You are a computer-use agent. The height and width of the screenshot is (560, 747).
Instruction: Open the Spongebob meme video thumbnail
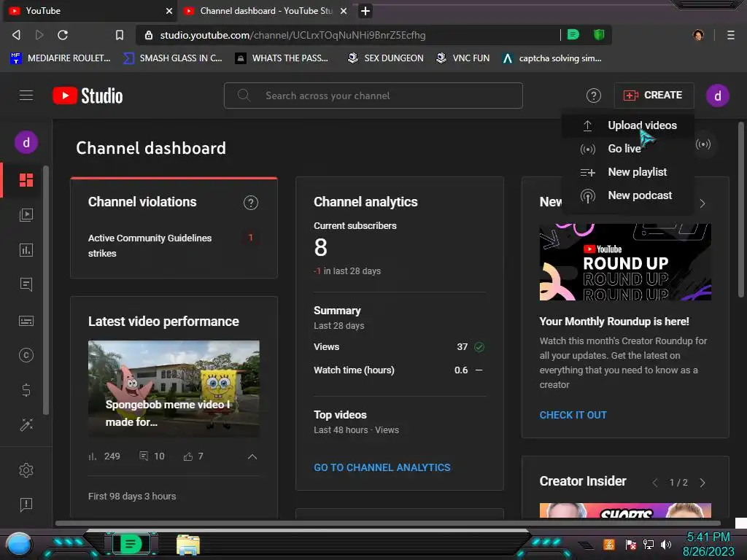tap(174, 389)
